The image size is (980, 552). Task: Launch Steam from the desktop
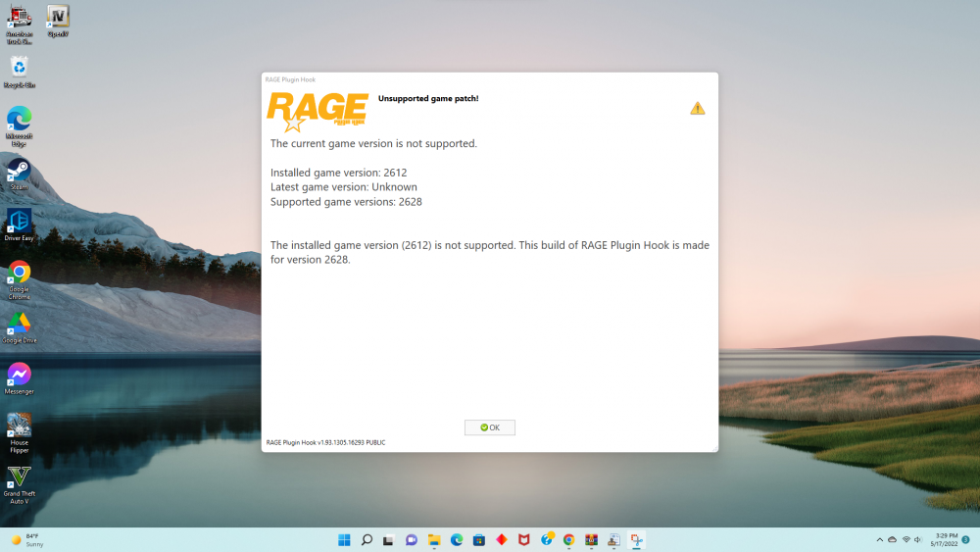19,175
